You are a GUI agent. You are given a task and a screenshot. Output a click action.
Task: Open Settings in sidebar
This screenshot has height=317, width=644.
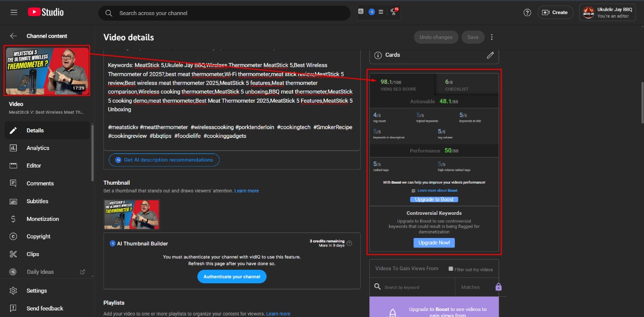point(46,291)
